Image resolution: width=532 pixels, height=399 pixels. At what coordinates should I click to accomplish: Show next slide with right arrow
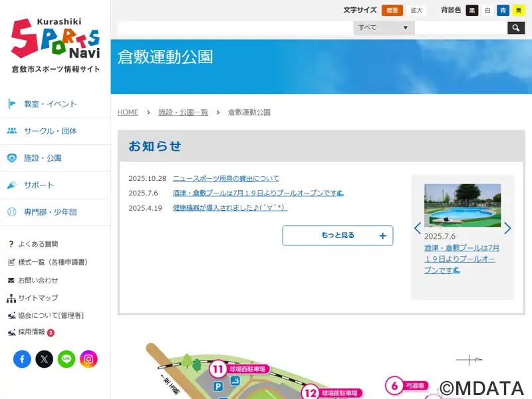click(x=507, y=228)
